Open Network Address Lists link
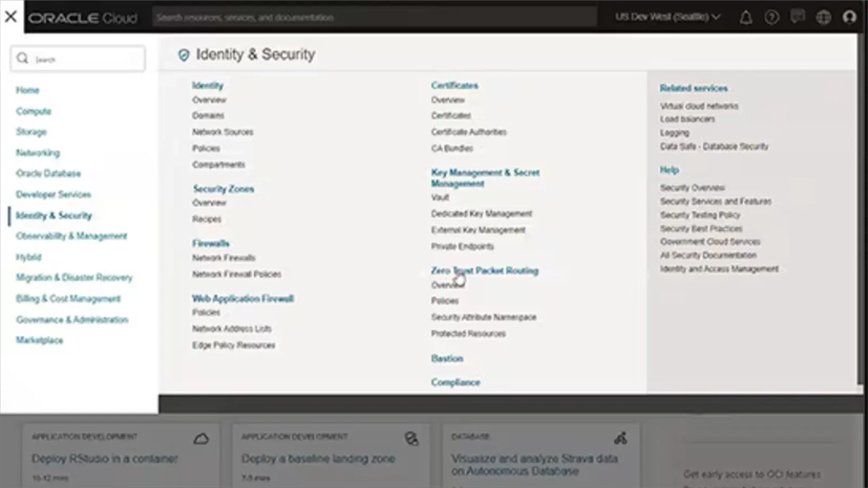Viewport: 868px width, 488px height. [232, 329]
